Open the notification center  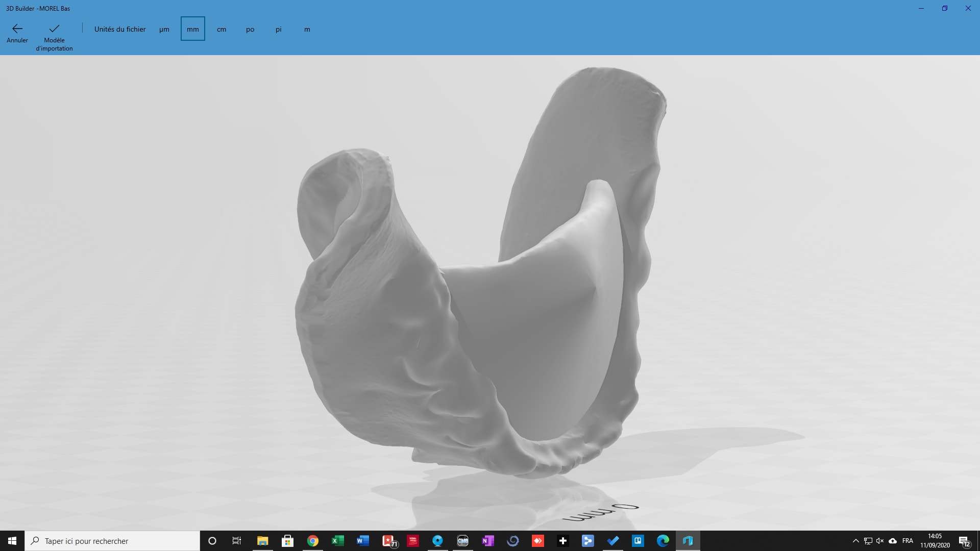coord(964,541)
